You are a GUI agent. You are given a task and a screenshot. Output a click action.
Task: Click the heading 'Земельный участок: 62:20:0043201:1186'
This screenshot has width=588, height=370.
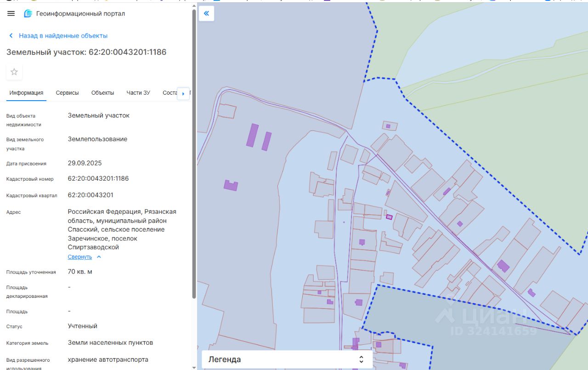86,52
